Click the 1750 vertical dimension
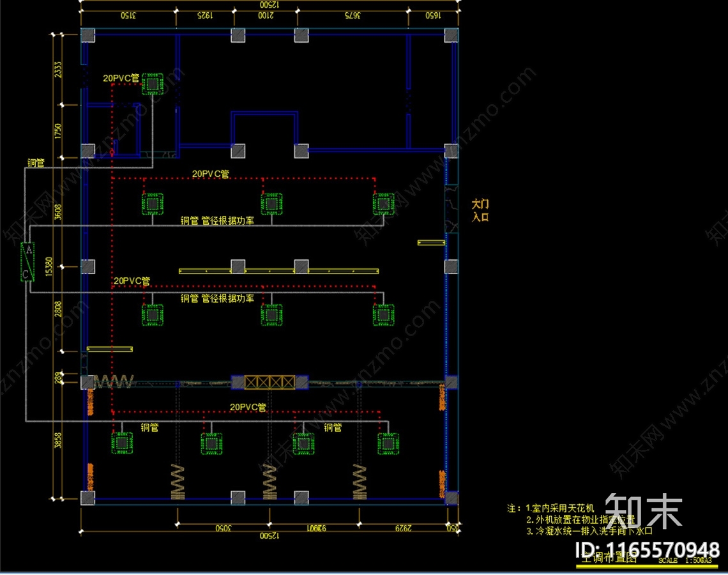728x575 pixels. 57,131
